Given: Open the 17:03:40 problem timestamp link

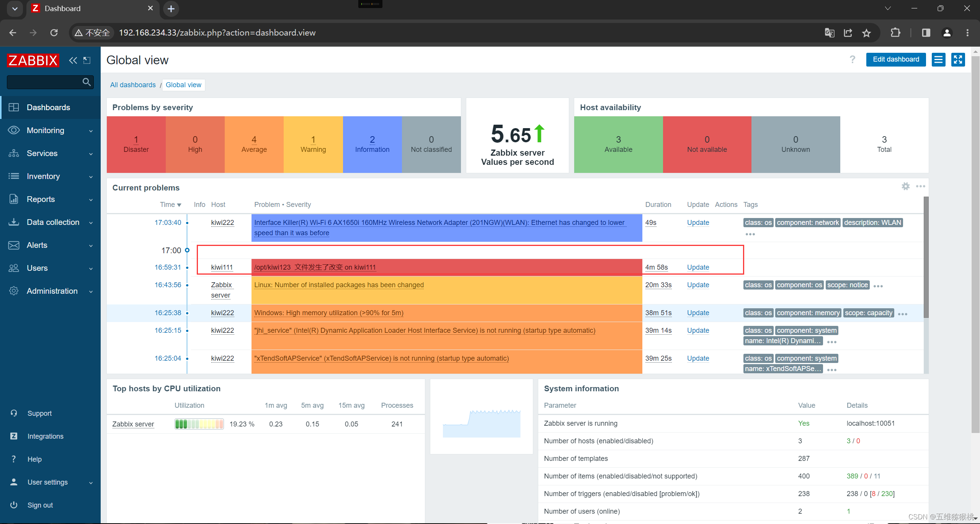Looking at the screenshot, I should [x=168, y=223].
